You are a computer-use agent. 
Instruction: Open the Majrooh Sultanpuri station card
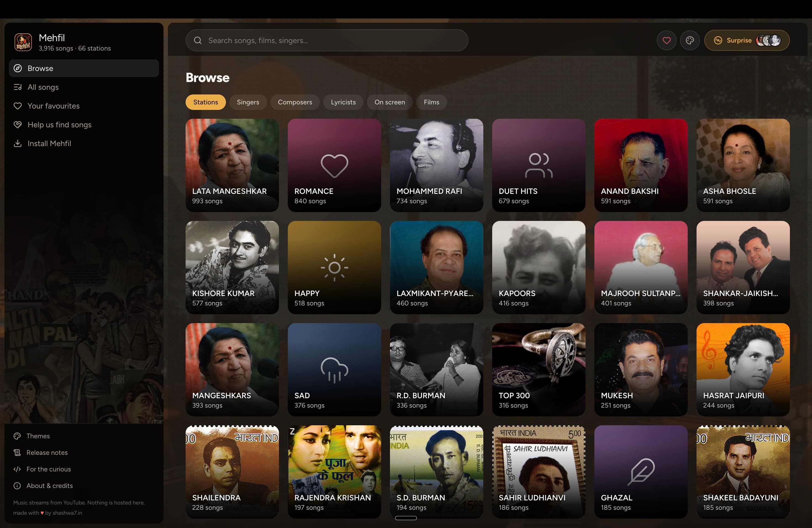[641, 267]
